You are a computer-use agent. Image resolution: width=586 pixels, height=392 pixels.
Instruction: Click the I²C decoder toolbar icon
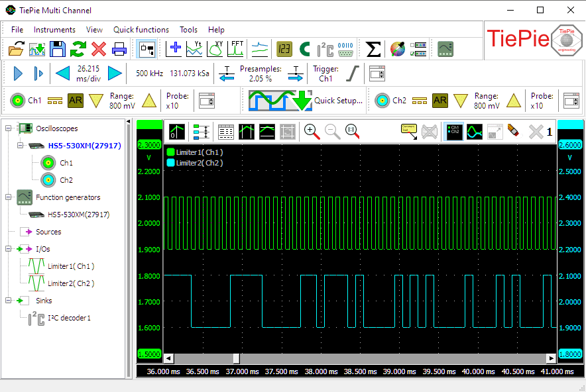tap(325, 49)
